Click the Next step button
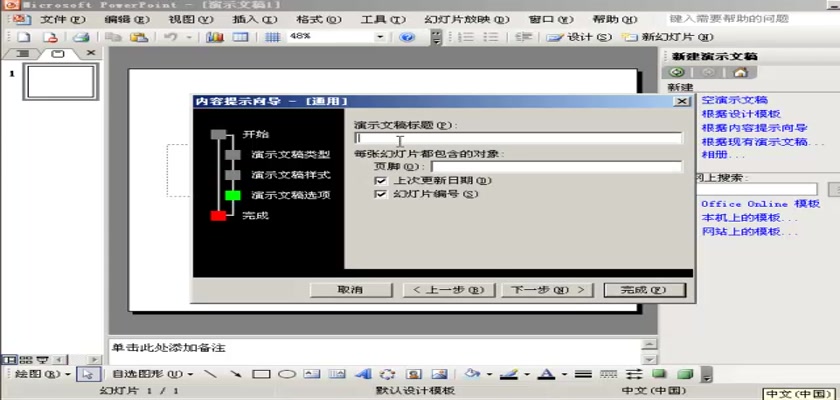 tap(547, 290)
